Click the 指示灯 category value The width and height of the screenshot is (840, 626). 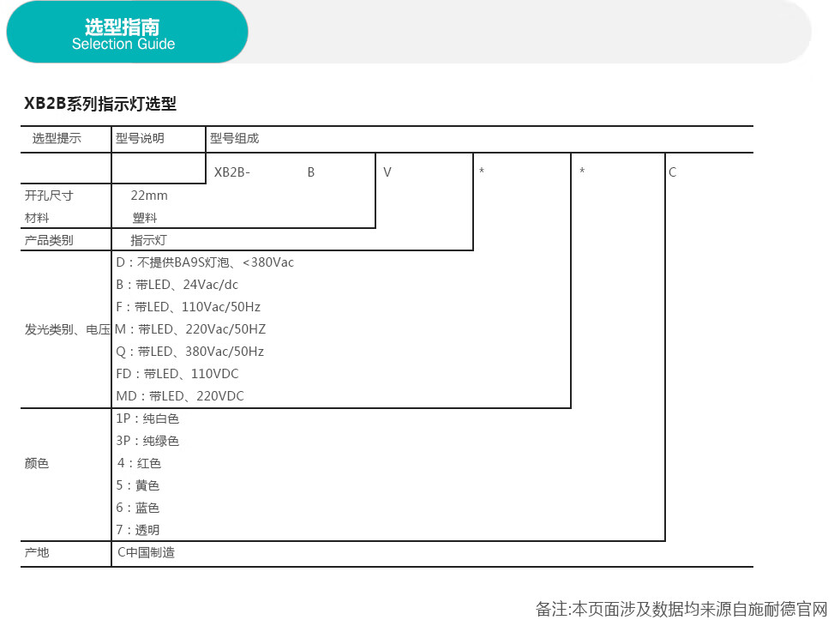pyautogui.click(x=148, y=240)
